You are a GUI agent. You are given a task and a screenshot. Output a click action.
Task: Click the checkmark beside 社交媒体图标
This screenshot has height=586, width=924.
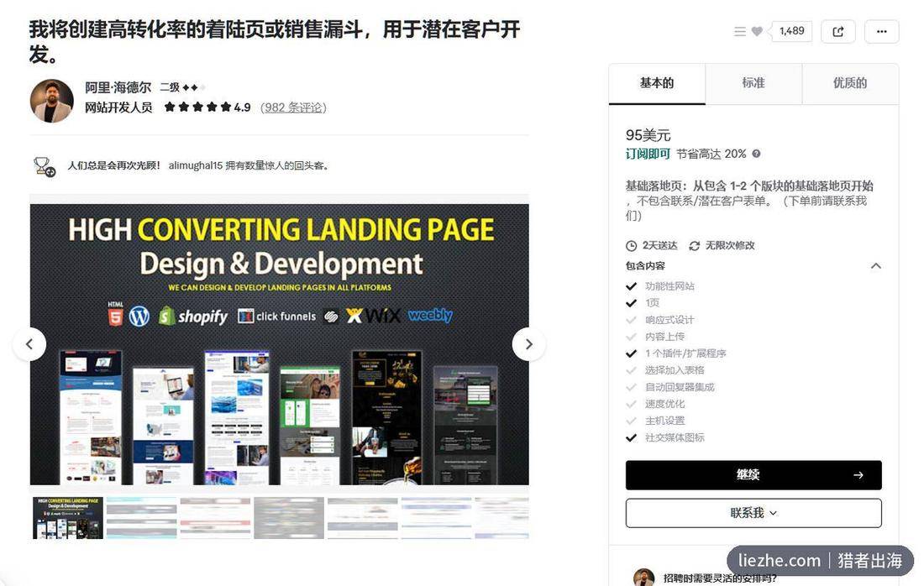point(631,437)
